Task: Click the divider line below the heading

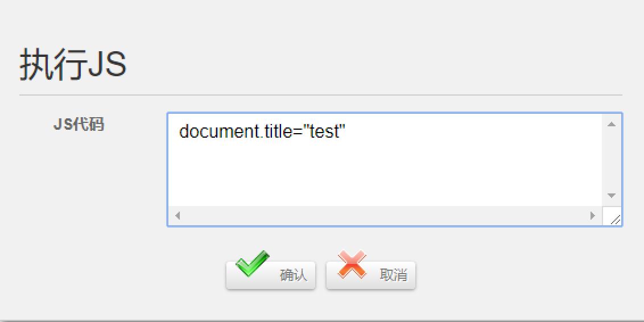Action: [x=321, y=95]
